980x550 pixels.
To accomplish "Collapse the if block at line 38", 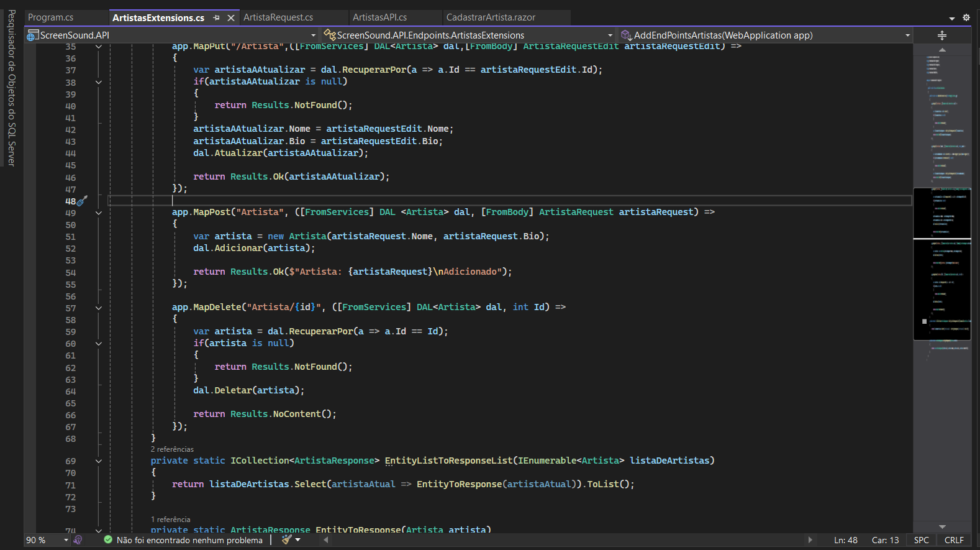I will (x=99, y=82).
